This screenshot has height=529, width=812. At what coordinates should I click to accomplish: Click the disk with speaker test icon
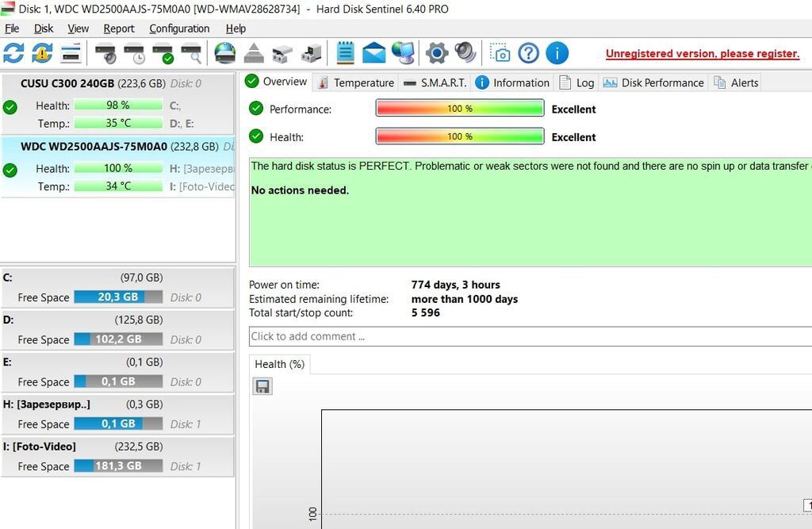(105, 53)
